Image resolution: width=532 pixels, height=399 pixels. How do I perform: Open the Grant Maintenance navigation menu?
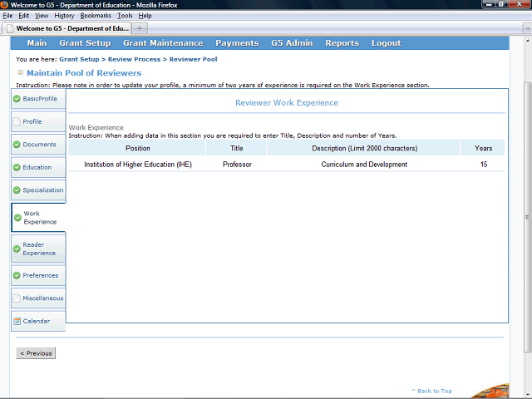click(x=163, y=43)
